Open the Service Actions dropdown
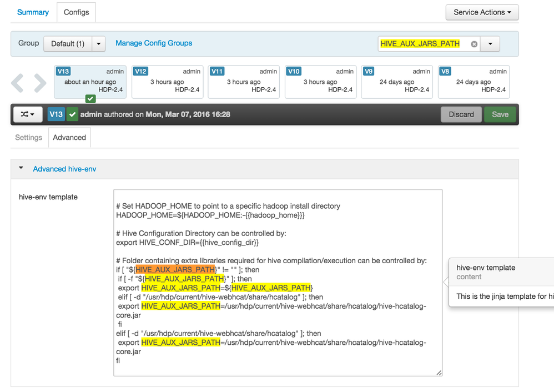Screen dimensions: 554x392 [x=482, y=12]
